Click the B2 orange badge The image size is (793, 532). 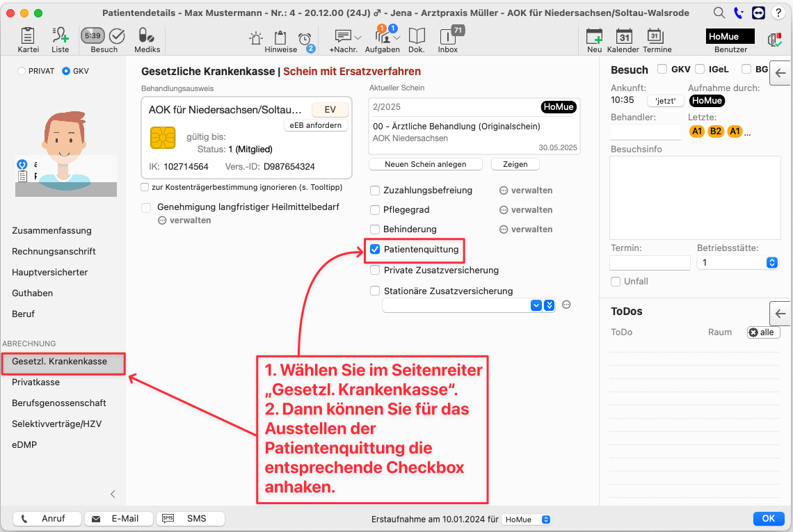tap(716, 131)
